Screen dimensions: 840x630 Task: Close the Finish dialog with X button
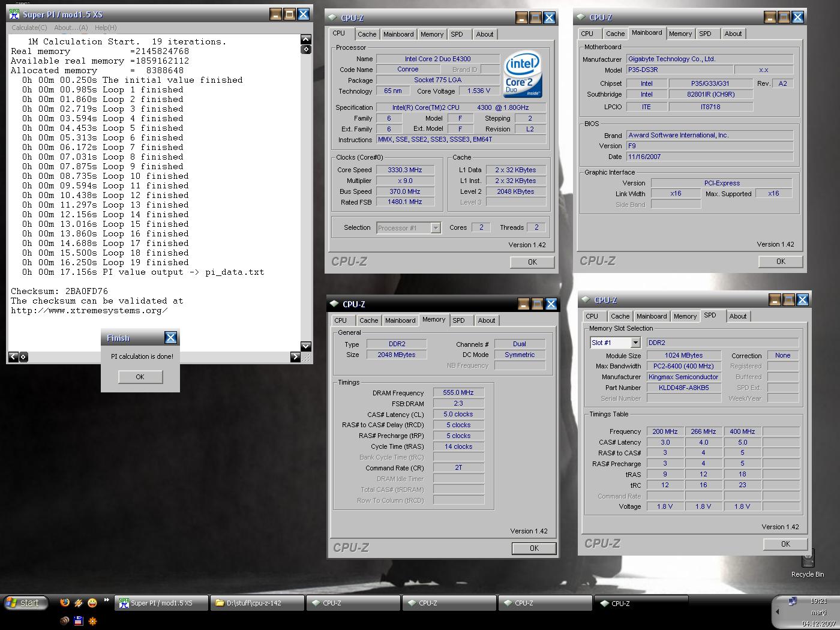point(170,338)
